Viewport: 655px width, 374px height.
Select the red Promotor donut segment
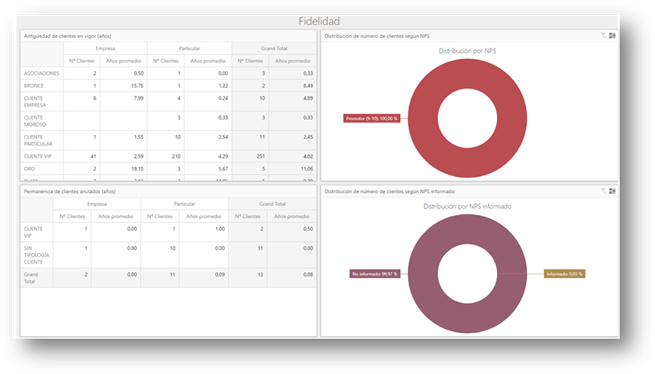[x=467, y=74]
